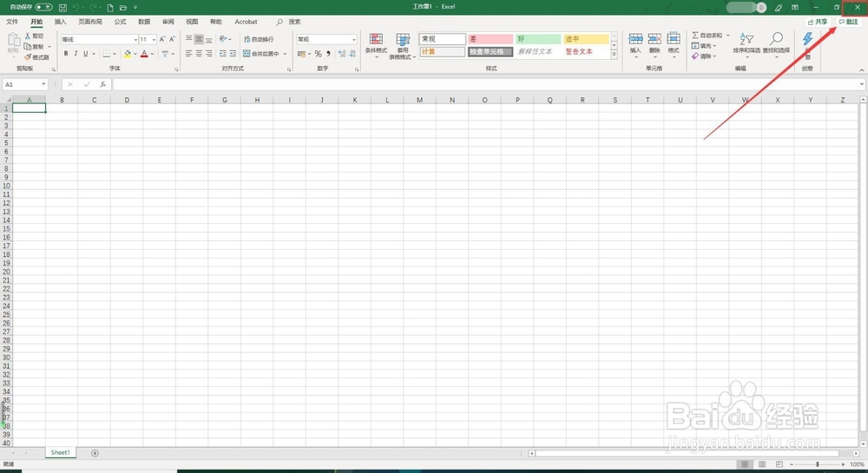
Task: Click the Comma Style icon
Action: click(x=328, y=54)
